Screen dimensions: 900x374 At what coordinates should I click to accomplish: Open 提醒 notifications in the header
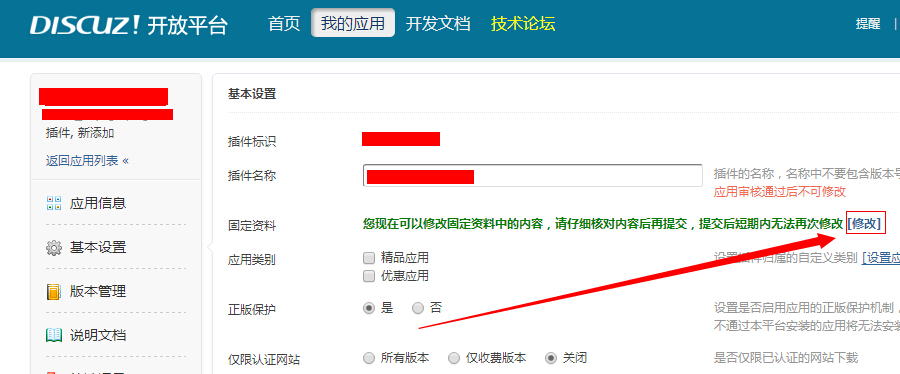pyautogui.click(x=868, y=24)
